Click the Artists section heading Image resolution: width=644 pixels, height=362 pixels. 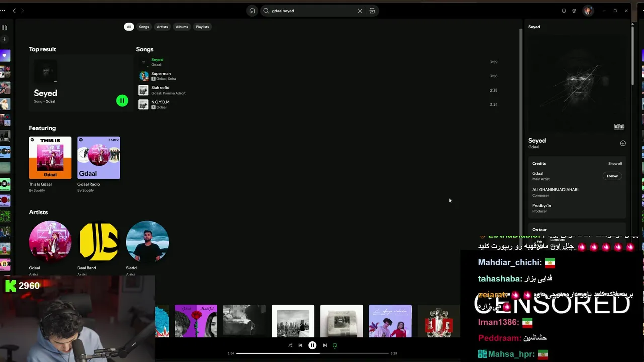(38, 212)
